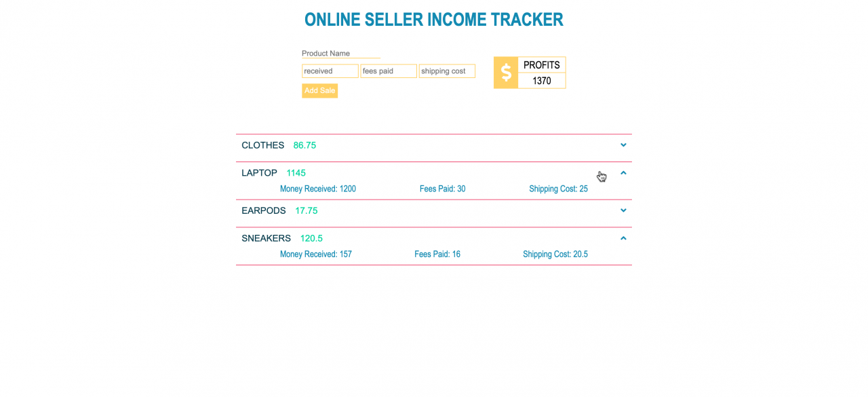
Task: Click the yellow dollar sign icon
Action: (506, 73)
